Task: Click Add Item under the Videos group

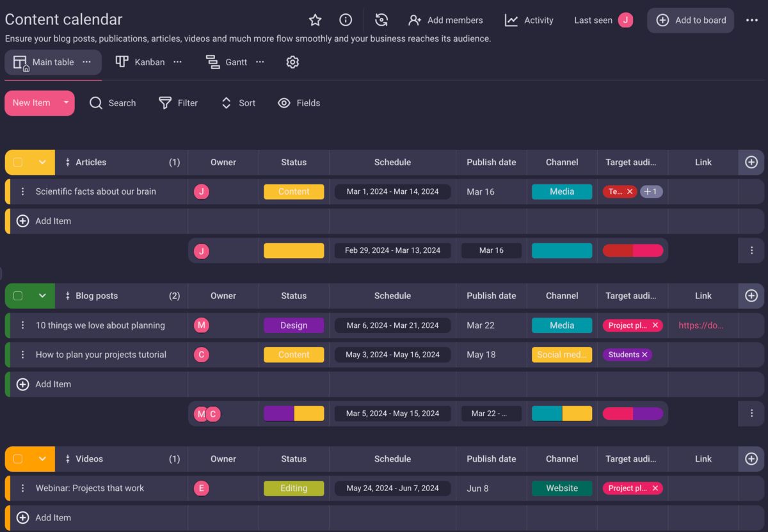Action: 44,517
